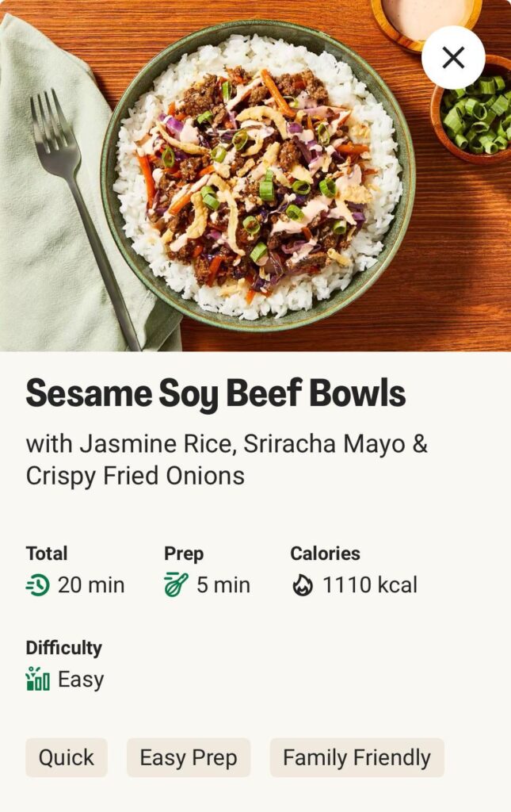Click the 5 min prep label
The height and width of the screenshot is (812, 511).
point(224,585)
